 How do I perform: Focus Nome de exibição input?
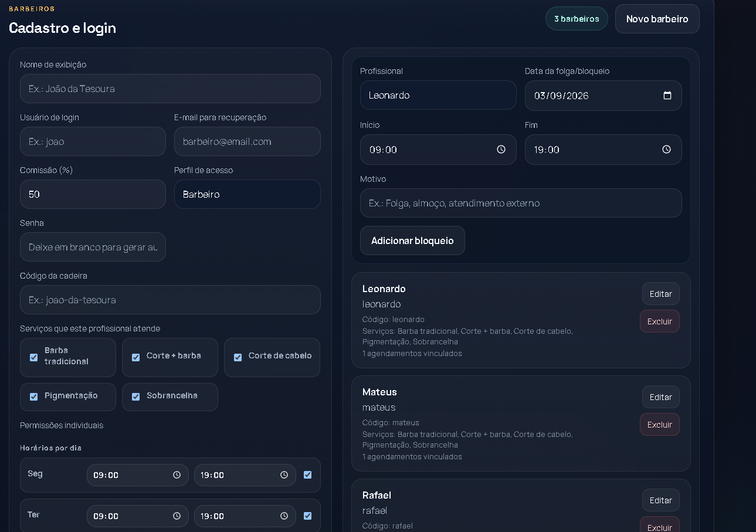(x=170, y=89)
